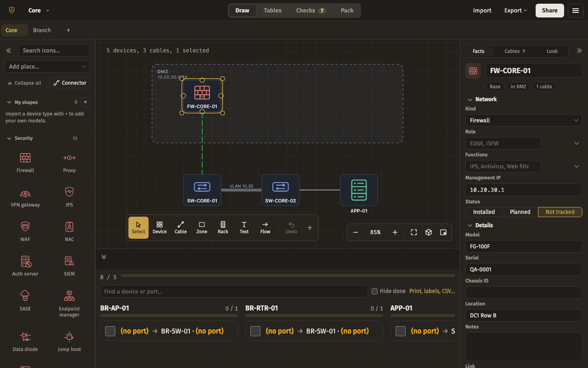Select the Firewall shape in Security
Image resolution: width=588 pixels, height=368 pixels.
[25, 163]
